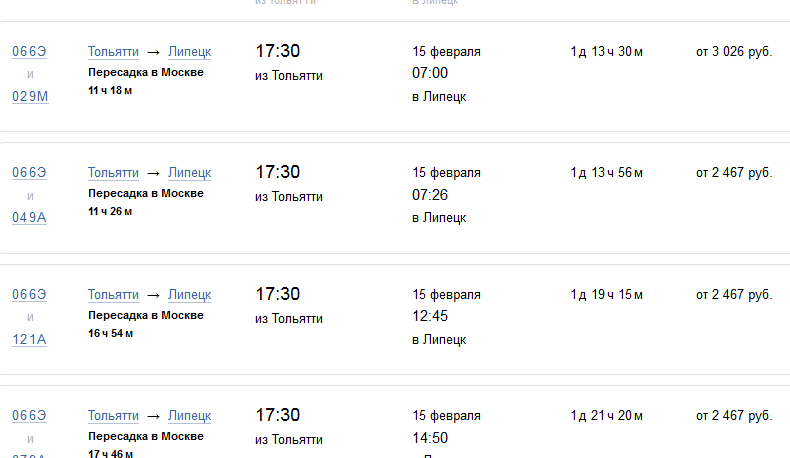Click the 12:45 arrival time
The image size is (790, 458).
tap(430, 317)
